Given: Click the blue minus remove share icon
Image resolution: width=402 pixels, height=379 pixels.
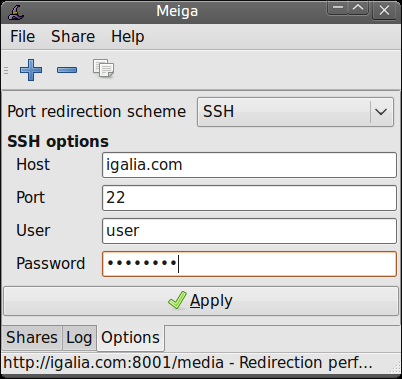Looking at the screenshot, I should [67, 70].
